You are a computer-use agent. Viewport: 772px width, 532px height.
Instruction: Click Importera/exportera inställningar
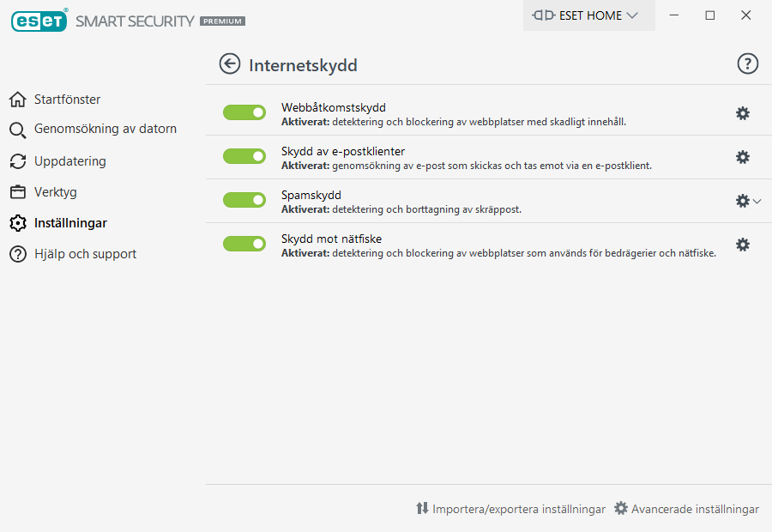[x=511, y=509]
